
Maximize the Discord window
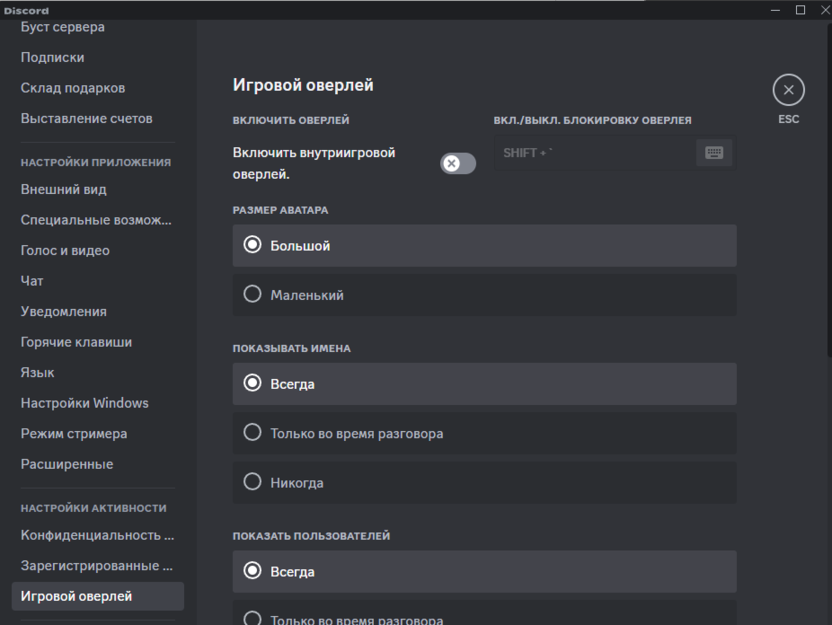click(x=800, y=10)
